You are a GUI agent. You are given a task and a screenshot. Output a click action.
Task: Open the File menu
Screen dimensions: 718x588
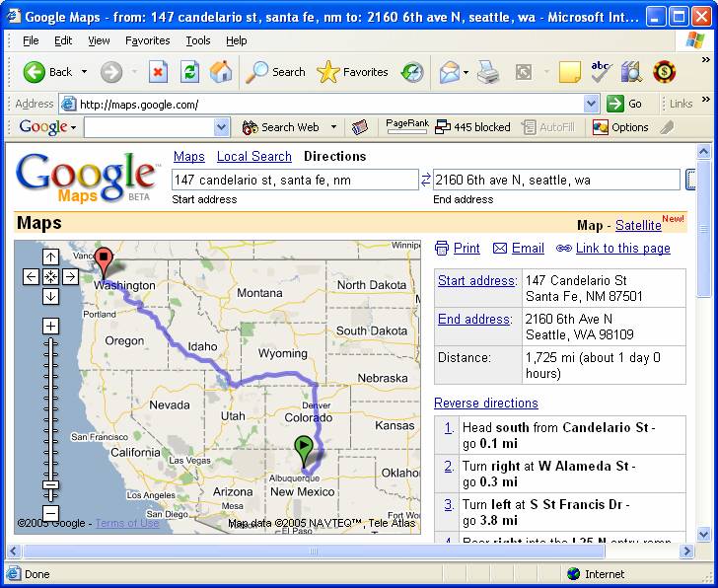[31, 40]
